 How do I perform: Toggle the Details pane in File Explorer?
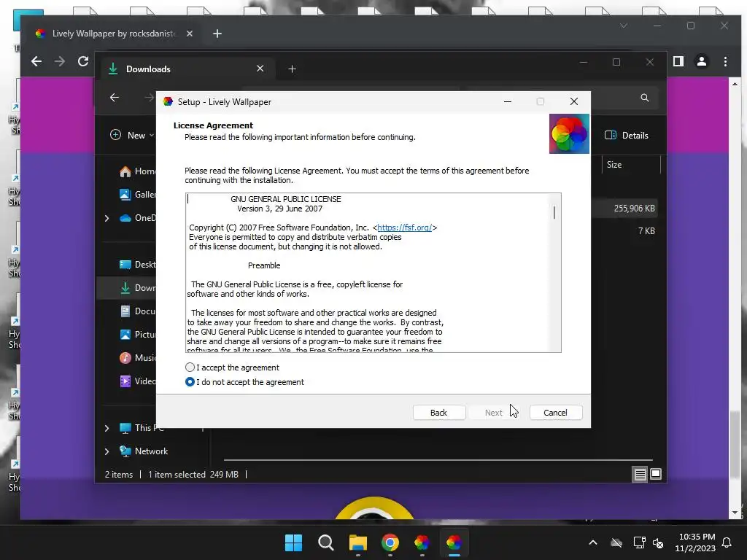(x=626, y=135)
